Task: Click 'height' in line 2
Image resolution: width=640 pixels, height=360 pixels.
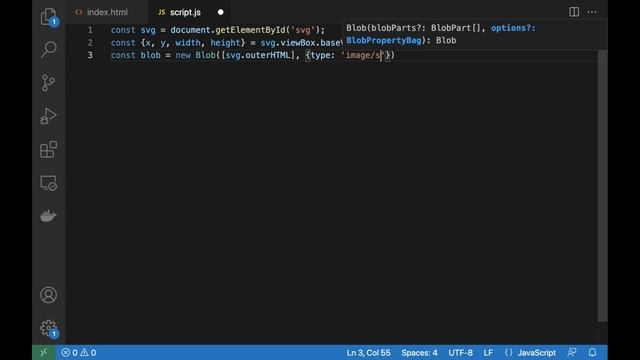Action: [x=225, y=43]
